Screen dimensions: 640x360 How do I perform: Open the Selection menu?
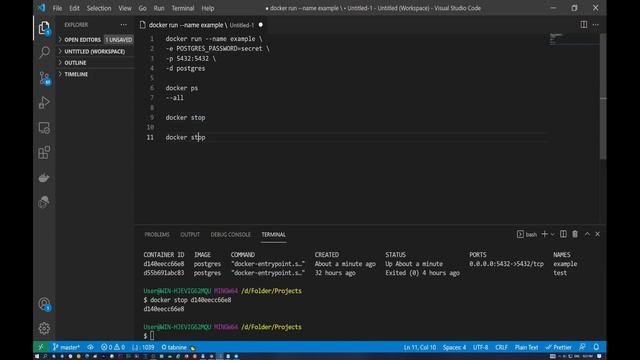[x=99, y=8]
